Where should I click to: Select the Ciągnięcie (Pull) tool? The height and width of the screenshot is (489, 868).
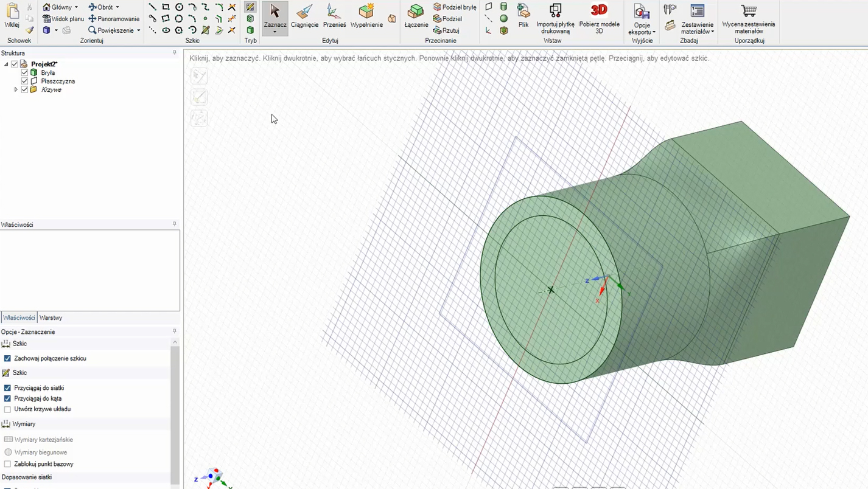tap(304, 16)
